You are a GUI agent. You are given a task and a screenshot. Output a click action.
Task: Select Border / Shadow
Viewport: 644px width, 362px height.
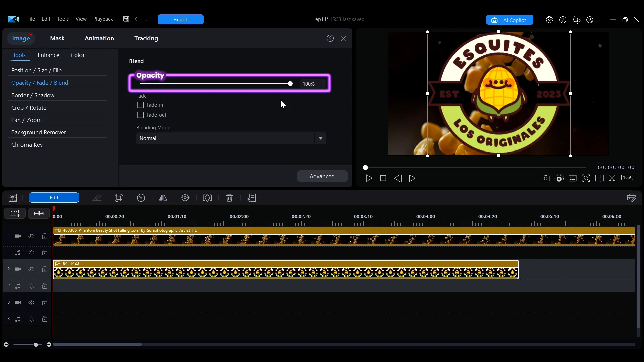pos(33,95)
